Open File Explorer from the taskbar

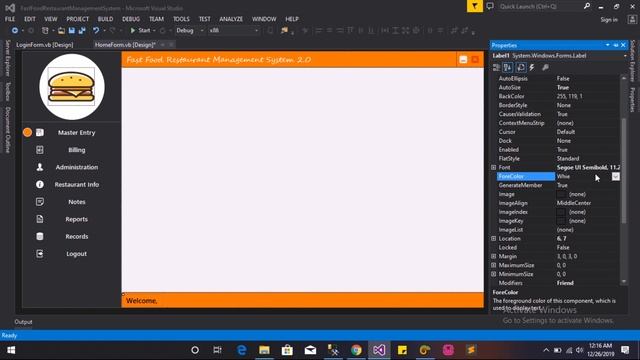[264, 350]
